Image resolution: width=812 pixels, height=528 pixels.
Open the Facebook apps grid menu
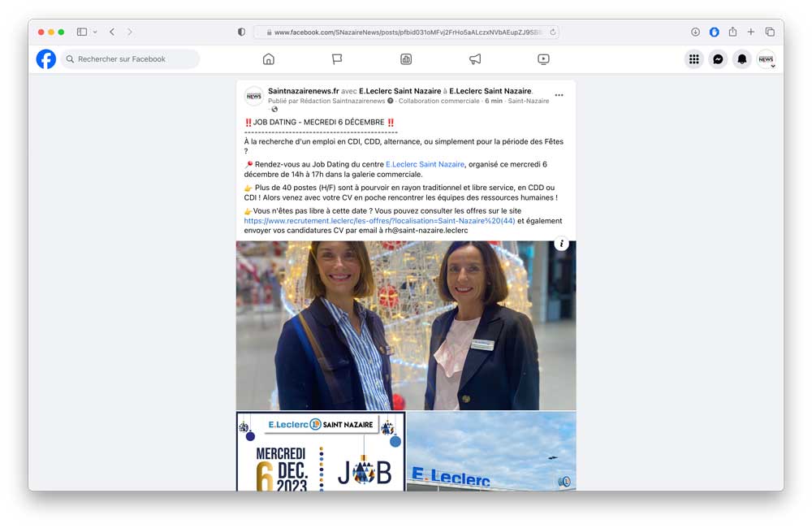[694, 59]
